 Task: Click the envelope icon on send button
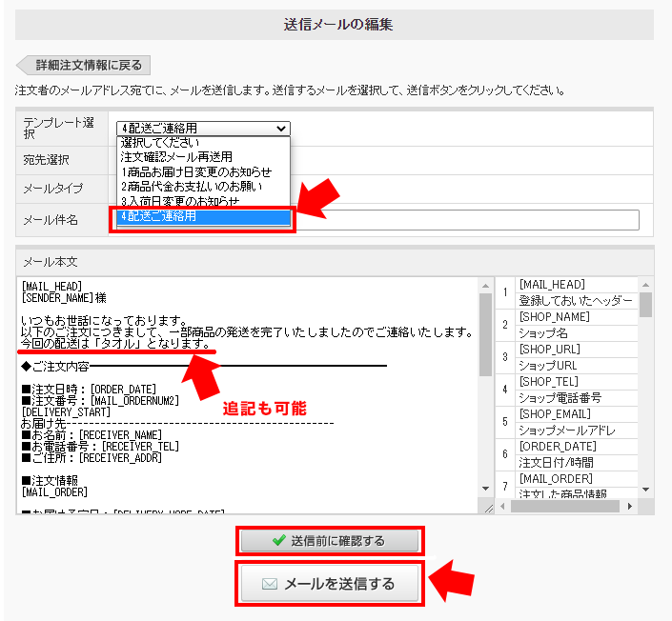[x=270, y=584]
